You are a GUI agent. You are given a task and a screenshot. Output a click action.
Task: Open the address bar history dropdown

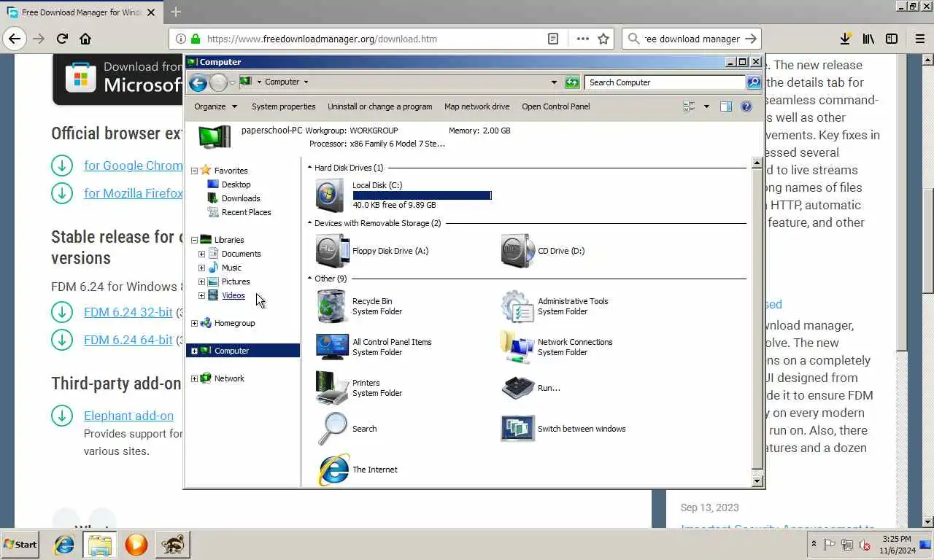(x=554, y=82)
